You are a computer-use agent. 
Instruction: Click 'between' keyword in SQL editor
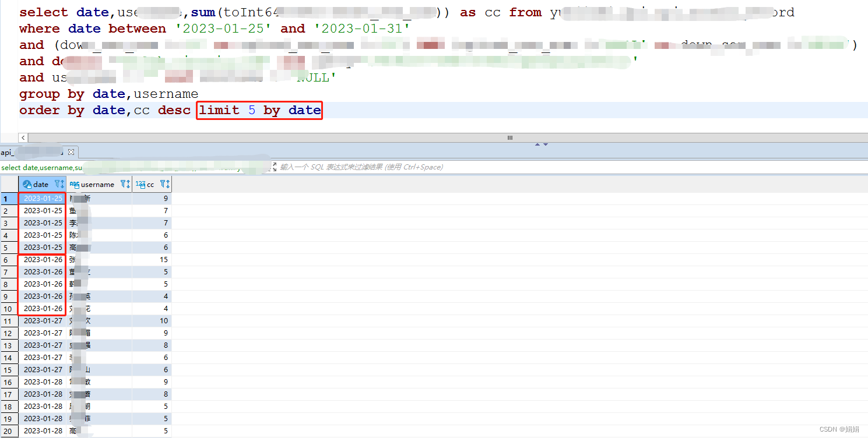click(x=137, y=29)
